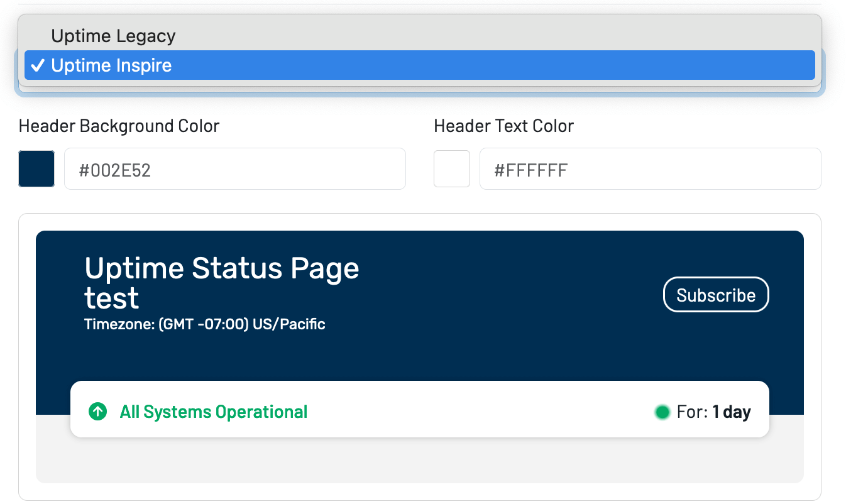The width and height of the screenshot is (846, 504).
Task: Click the US/Pacific timezone text
Action: 204,324
